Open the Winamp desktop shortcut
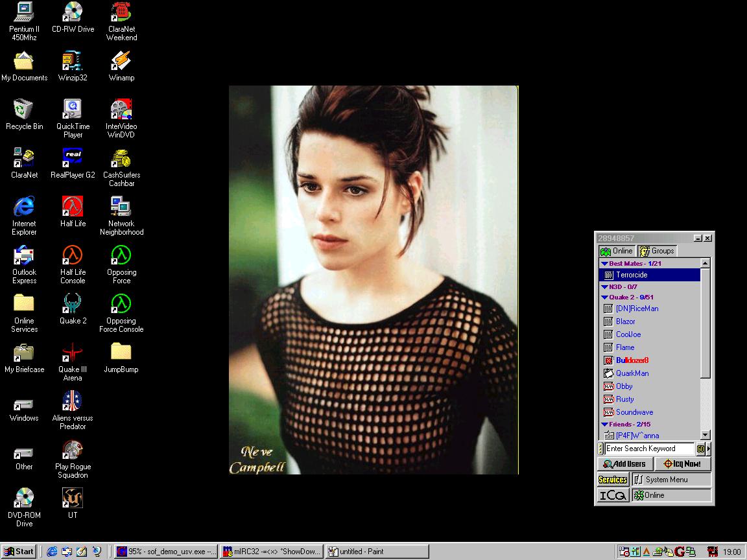Screen dimensions: 747x560 point(121,61)
